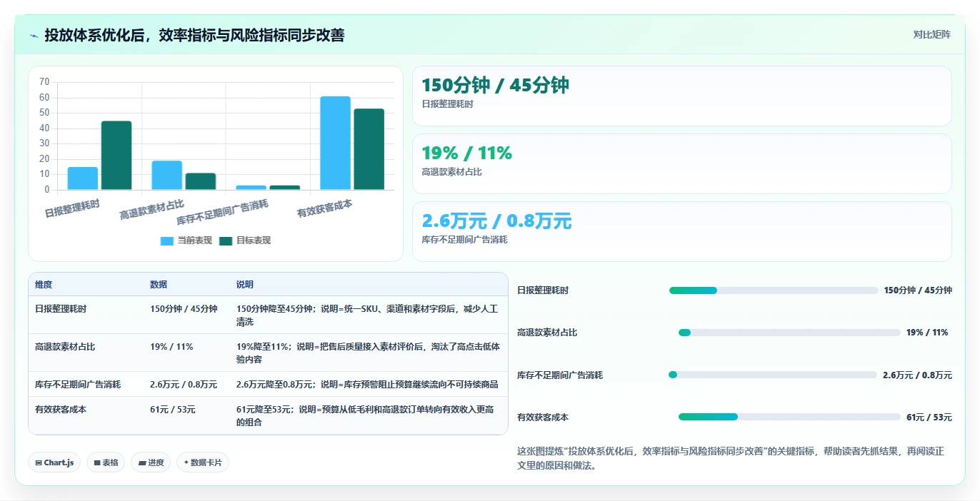The image size is (980, 501).
Task: Click the 库存不足期间广告消耗 x-axis label
Action: click(222, 213)
